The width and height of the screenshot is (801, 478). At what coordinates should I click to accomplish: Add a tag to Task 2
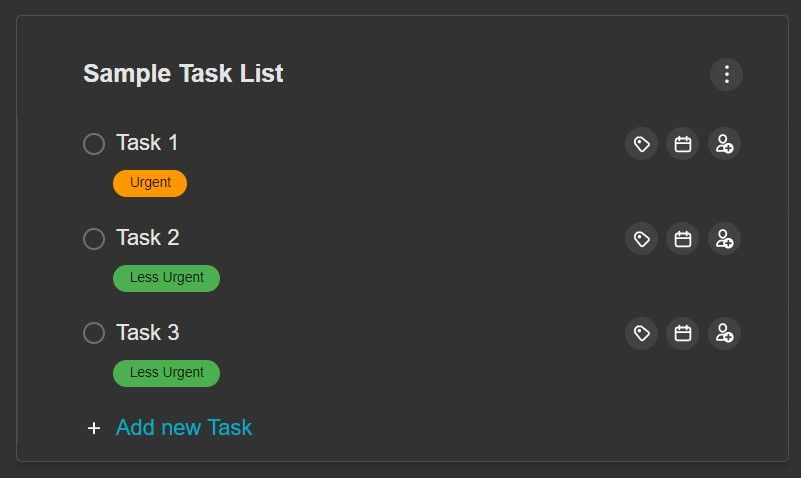tap(642, 238)
